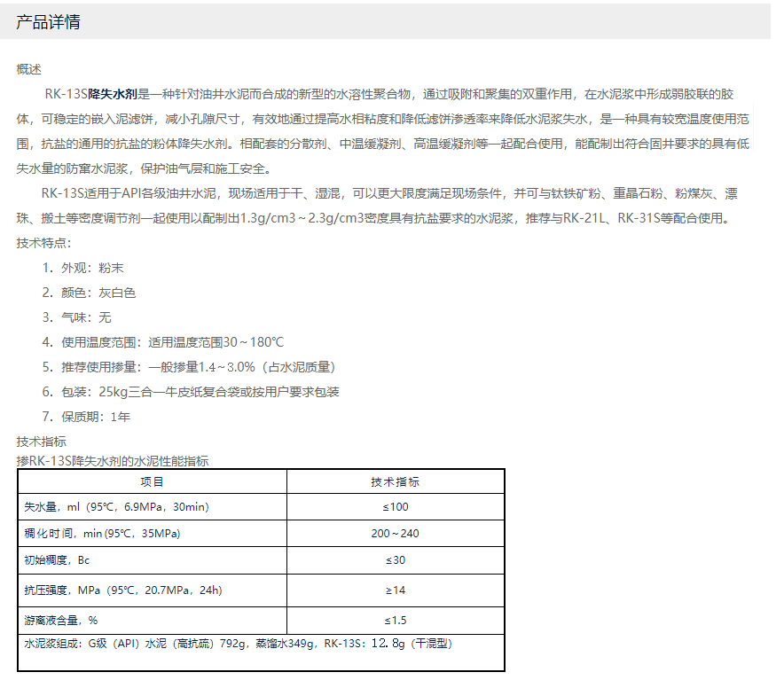Click the 掺RK-13S降失水剂的水泥性能指标 table caption

point(113,460)
